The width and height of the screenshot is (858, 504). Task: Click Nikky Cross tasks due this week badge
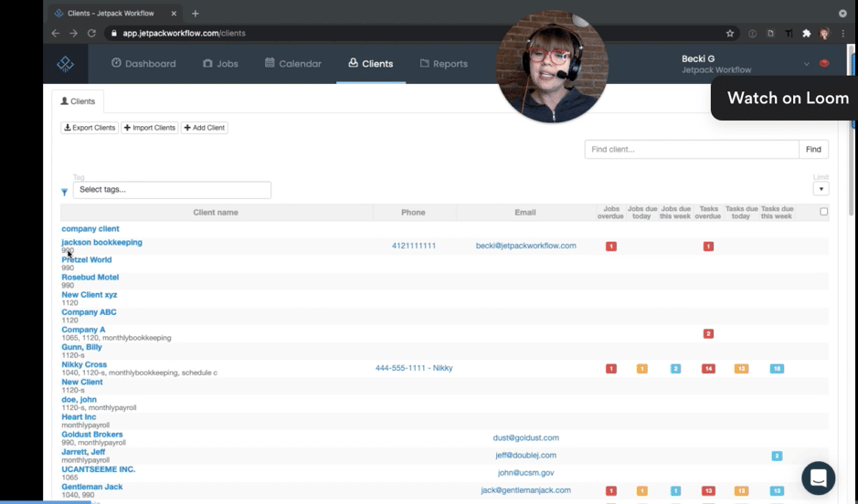[x=777, y=369]
